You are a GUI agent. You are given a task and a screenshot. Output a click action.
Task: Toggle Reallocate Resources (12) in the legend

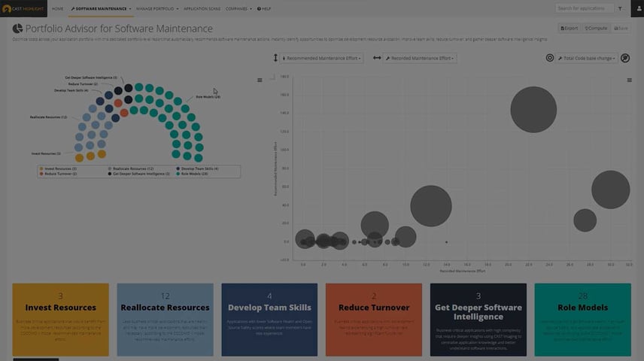point(131,168)
